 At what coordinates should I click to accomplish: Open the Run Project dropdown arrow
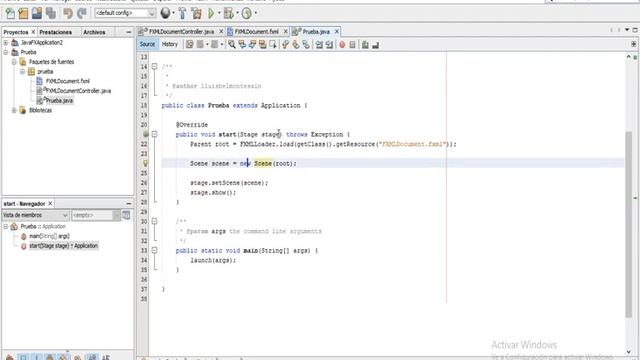click(x=219, y=13)
